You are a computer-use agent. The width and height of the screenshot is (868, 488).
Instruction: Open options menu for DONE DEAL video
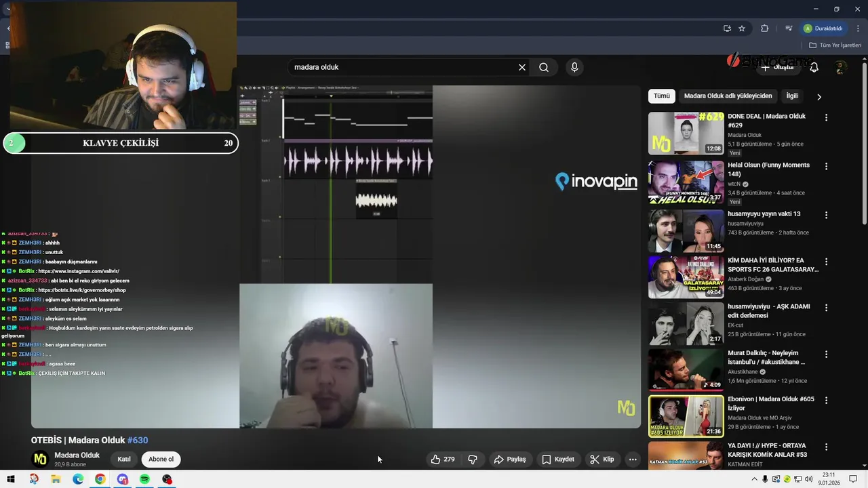coord(826,118)
